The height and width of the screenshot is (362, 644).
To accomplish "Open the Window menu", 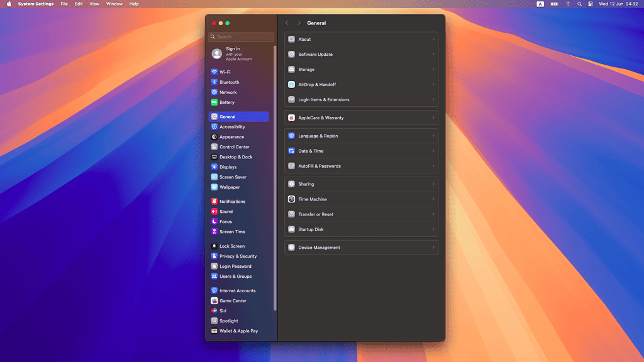I will coord(114,4).
